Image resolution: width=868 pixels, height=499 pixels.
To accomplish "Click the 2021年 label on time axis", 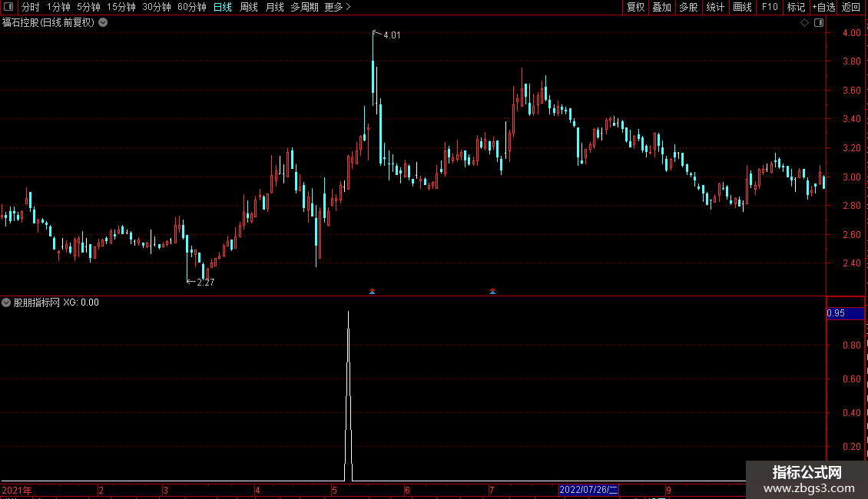I will point(17,490).
